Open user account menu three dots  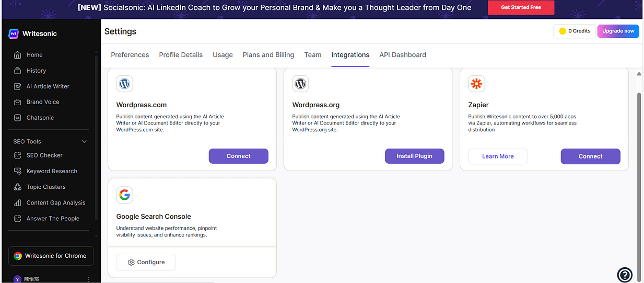88,279
